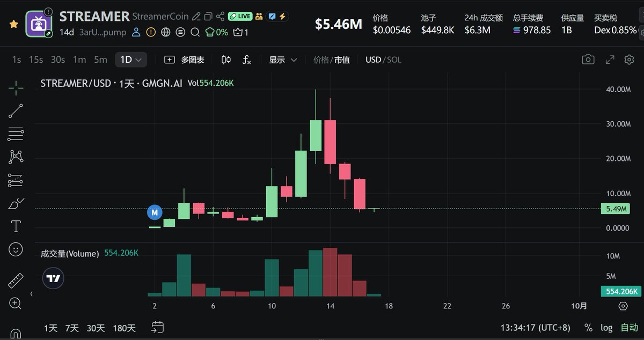Select the 1m timeframe
The height and width of the screenshot is (340, 644).
pyautogui.click(x=79, y=60)
